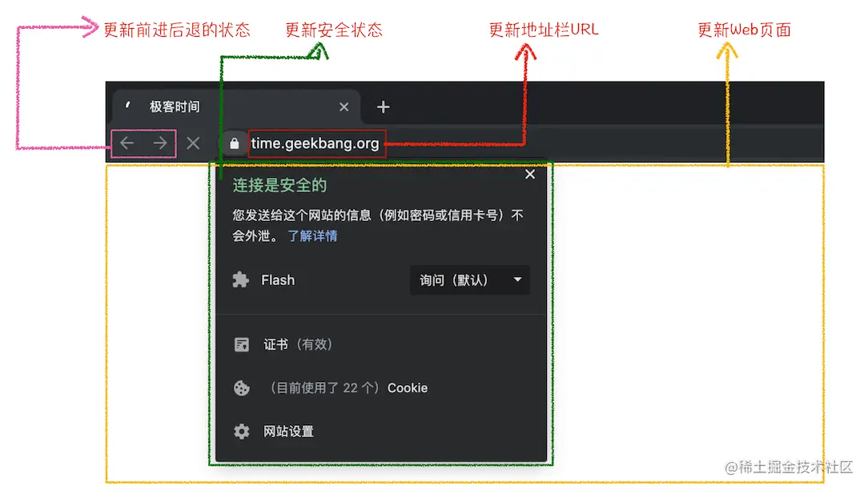Click the 连接是安全的 heading
This screenshot has width=868, height=490.
click(x=279, y=186)
